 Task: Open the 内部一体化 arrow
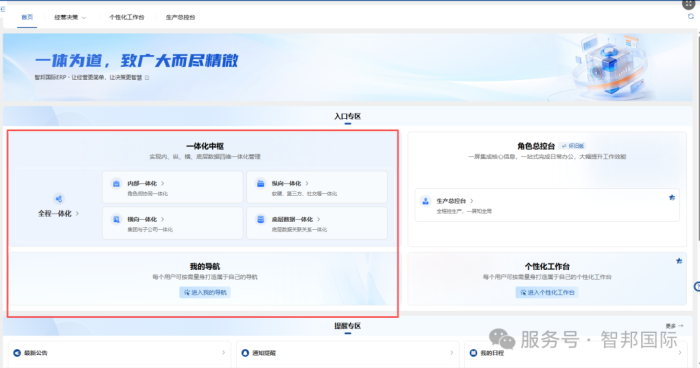162,184
